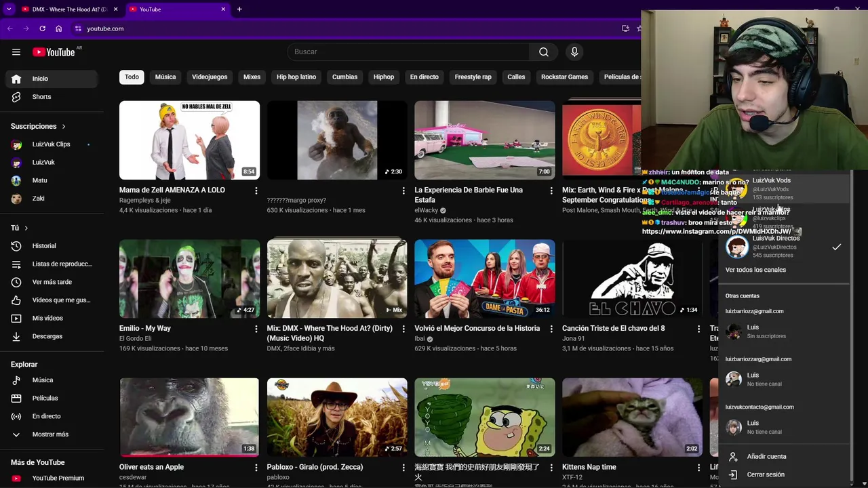868x488 pixels.
Task: Switch to LuisVuk Directos channel
Action: tap(783, 247)
